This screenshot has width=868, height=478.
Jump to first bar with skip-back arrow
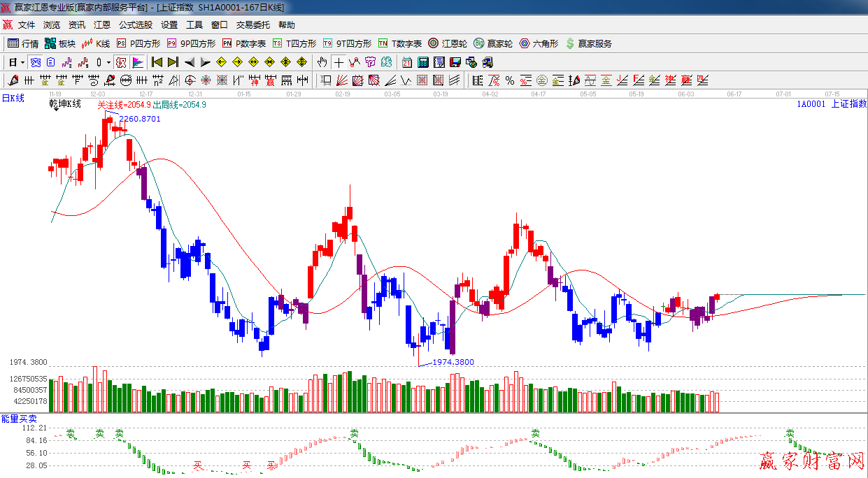pos(157,62)
